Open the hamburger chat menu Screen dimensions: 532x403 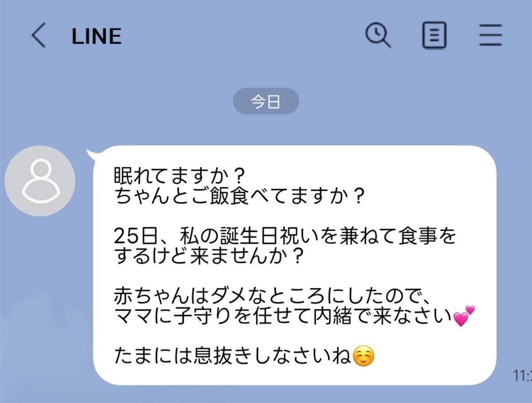click(x=490, y=36)
